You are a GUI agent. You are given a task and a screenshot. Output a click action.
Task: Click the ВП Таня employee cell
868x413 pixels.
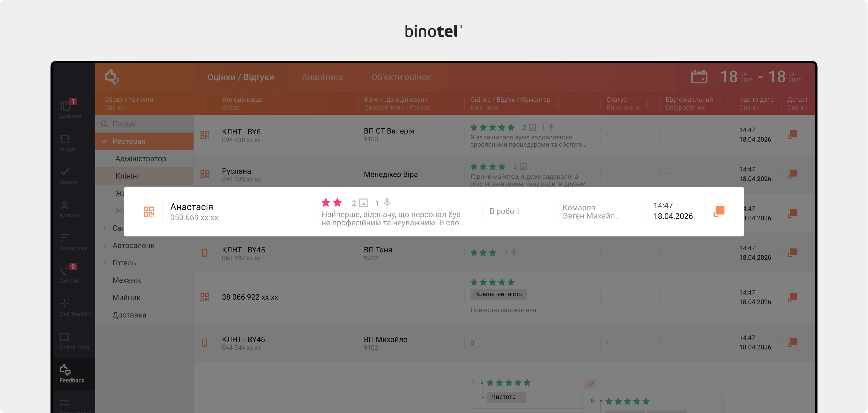(378, 253)
